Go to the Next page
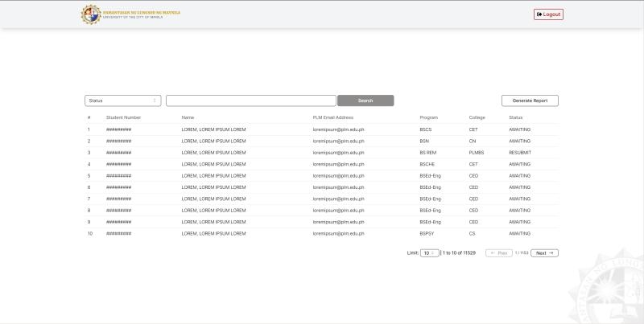Viewport: 644px width, 324px height. (544, 252)
